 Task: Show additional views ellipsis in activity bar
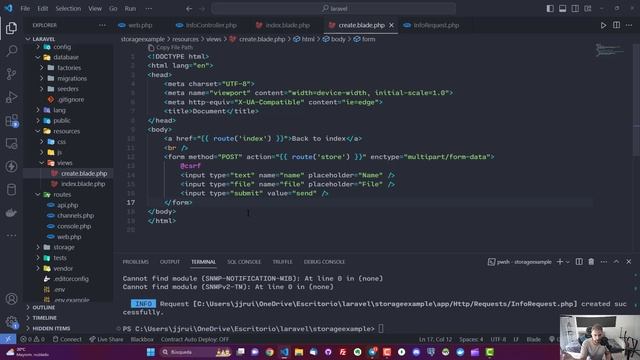11,235
